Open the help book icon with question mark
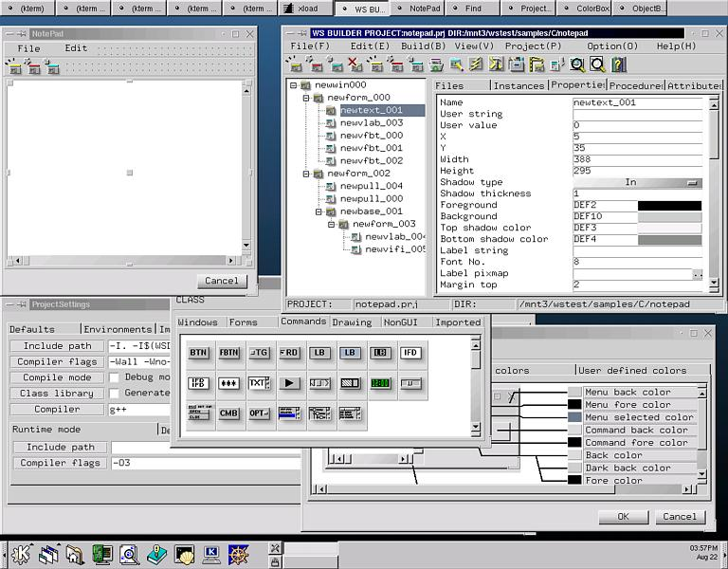728x569 pixels. [618, 64]
